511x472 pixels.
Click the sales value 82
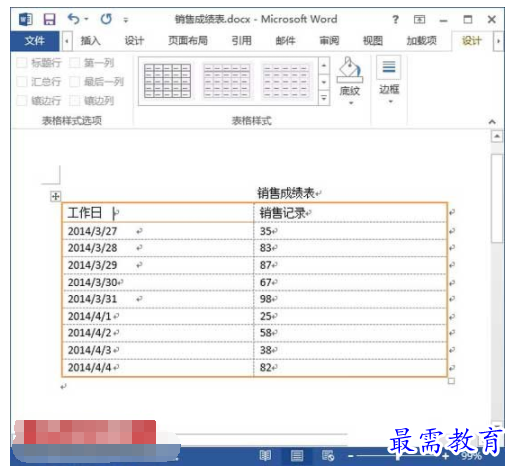[266, 367]
